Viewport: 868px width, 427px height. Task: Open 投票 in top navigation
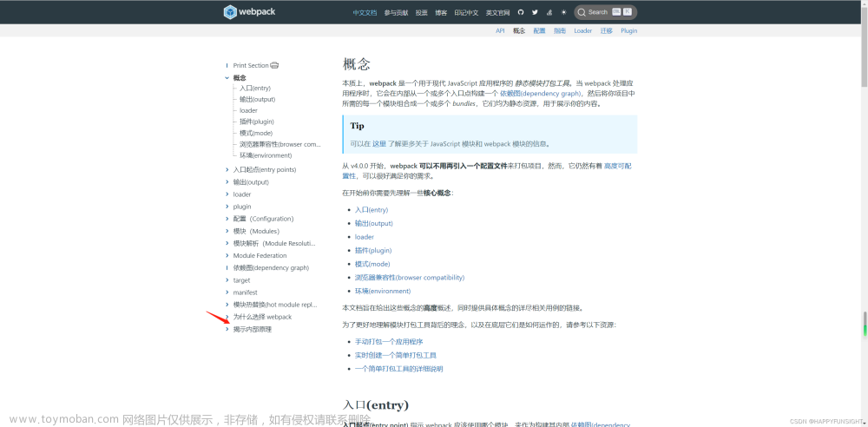(422, 12)
